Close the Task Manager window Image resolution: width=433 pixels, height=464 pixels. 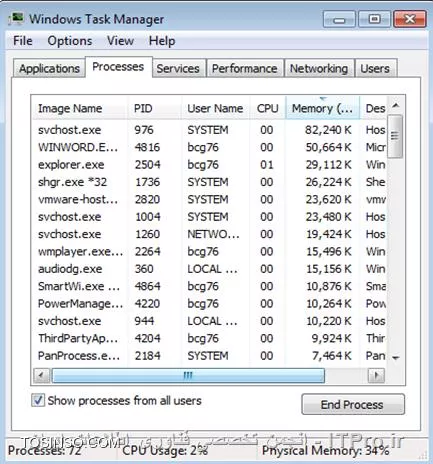410,19
